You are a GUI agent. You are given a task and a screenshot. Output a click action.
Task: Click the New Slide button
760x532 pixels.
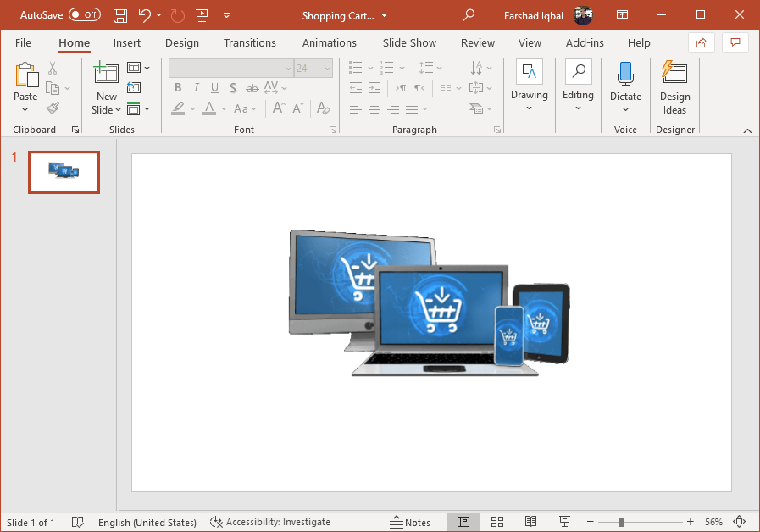click(107, 75)
